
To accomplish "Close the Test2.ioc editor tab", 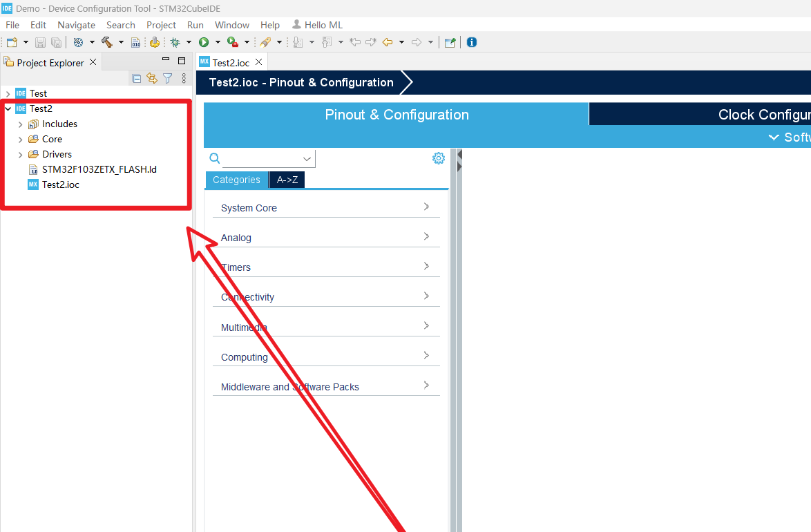I will (x=258, y=62).
